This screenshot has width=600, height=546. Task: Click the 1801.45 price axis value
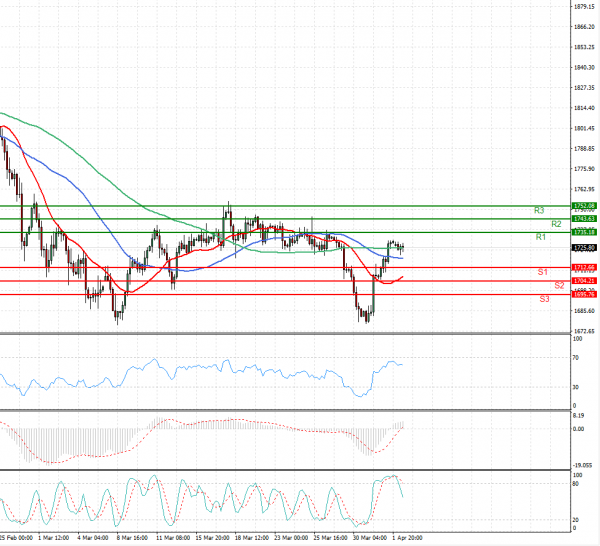click(x=584, y=128)
